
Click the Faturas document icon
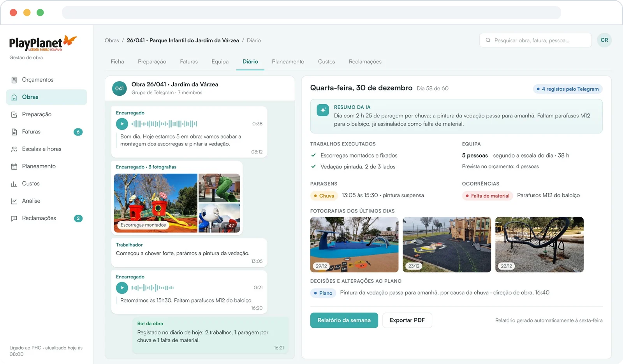[14, 132]
